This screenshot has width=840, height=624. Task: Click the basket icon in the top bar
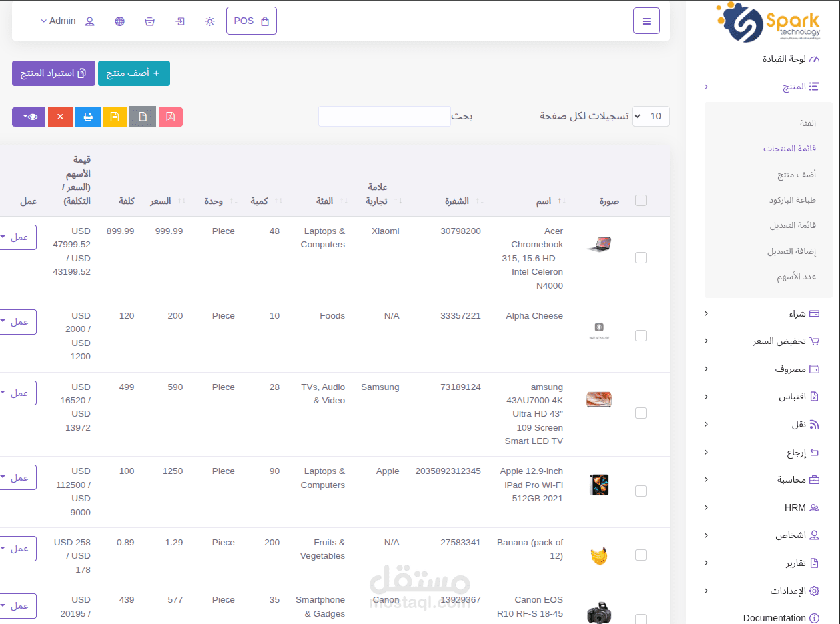coord(150,21)
